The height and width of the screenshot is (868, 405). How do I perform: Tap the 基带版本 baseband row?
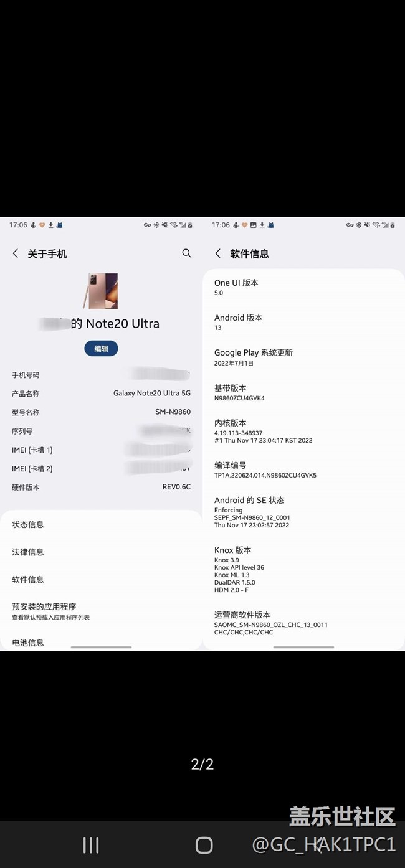[303, 392]
